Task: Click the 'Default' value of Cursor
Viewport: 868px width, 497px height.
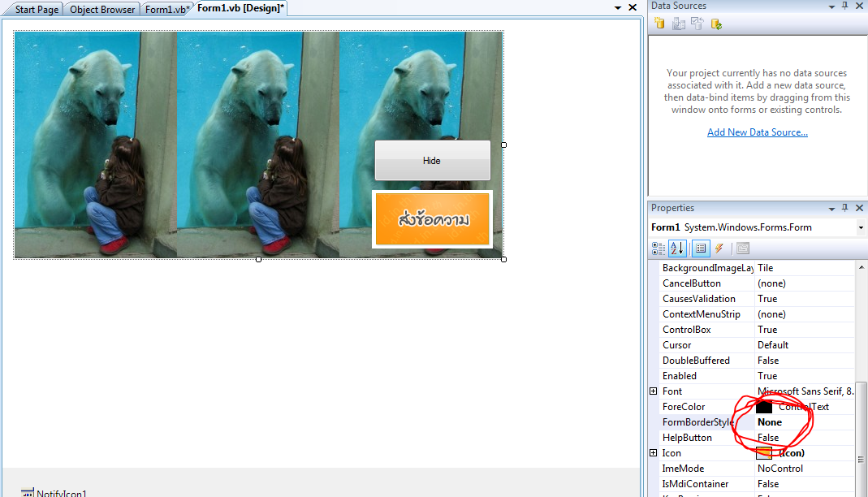Action: (773, 345)
